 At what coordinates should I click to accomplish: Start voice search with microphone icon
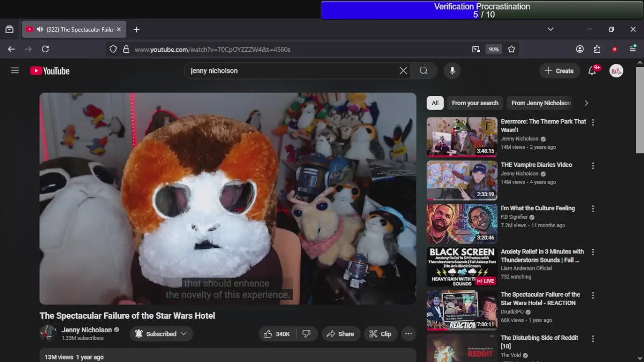(x=452, y=71)
